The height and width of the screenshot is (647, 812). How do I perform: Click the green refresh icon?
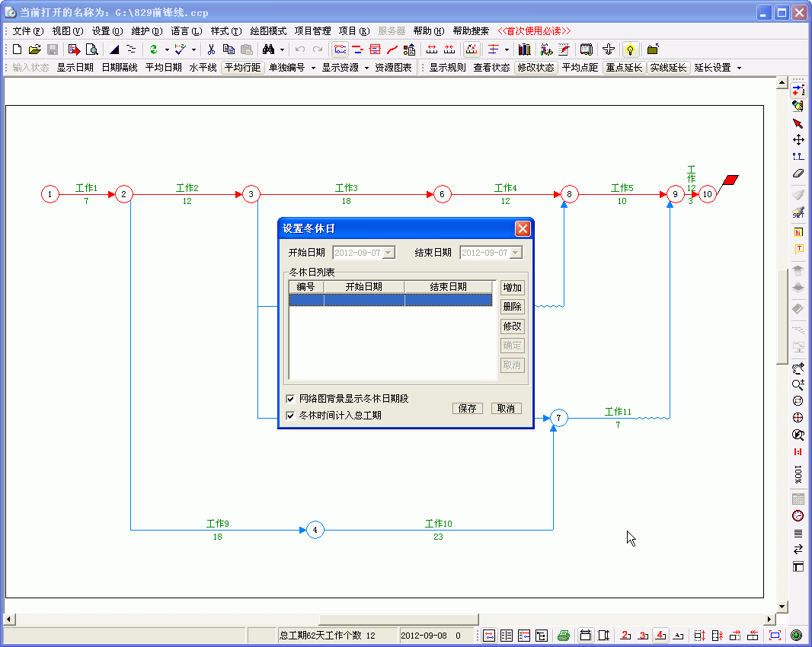click(153, 49)
